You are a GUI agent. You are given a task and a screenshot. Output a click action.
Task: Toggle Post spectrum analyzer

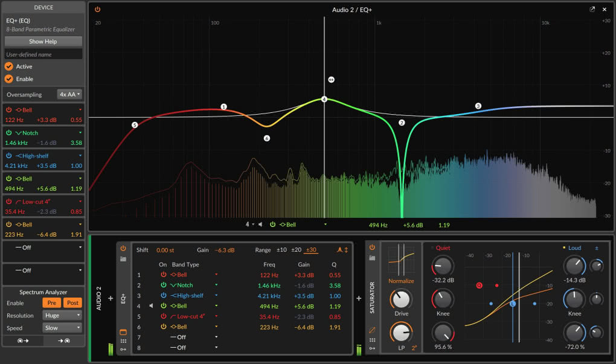(x=72, y=303)
